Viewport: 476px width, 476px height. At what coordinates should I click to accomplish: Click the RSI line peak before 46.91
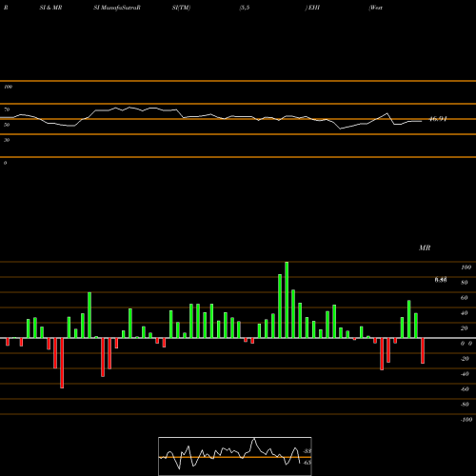[x=387, y=113]
